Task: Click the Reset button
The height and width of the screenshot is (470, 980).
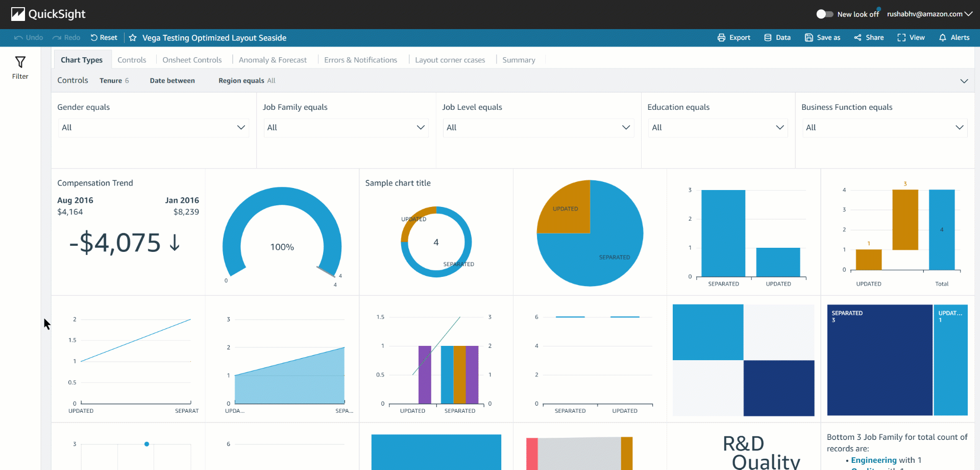Action: click(104, 37)
